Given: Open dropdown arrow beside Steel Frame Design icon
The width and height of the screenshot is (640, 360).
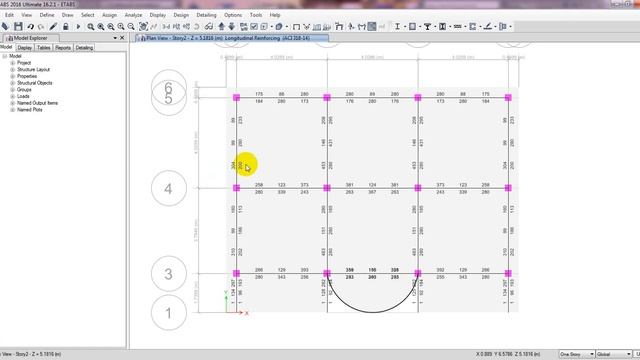Looking at the screenshot, I should [404, 27].
